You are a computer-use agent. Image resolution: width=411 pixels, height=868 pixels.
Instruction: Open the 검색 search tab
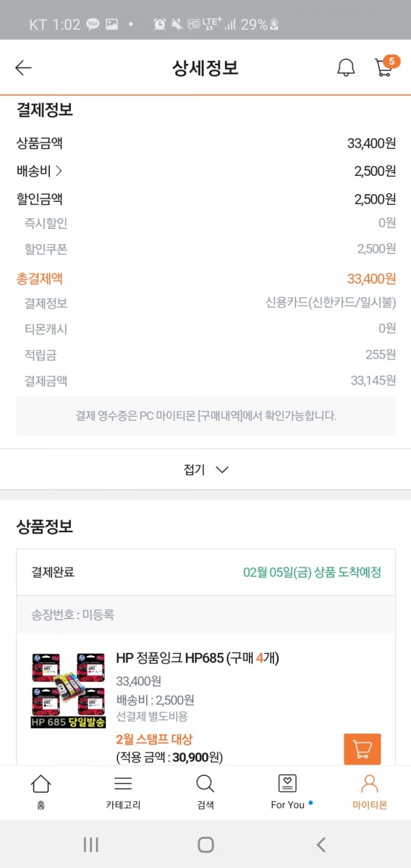pyautogui.click(x=205, y=791)
